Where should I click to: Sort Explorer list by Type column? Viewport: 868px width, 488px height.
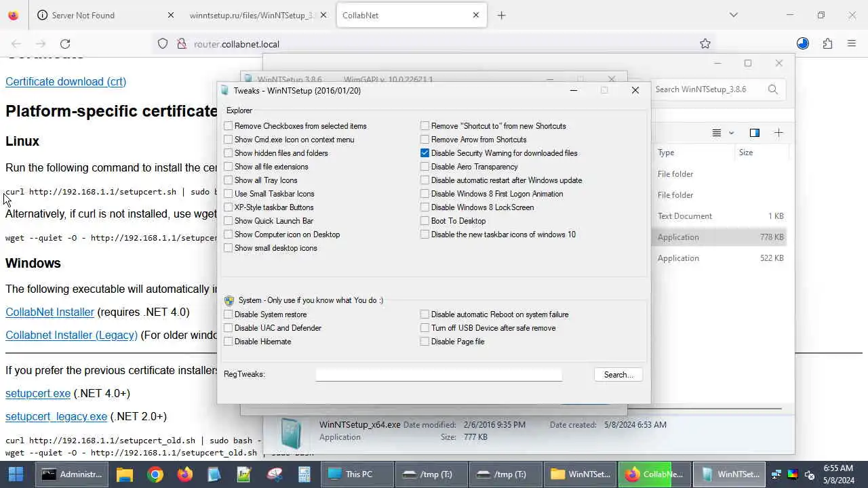coord(693,152)
